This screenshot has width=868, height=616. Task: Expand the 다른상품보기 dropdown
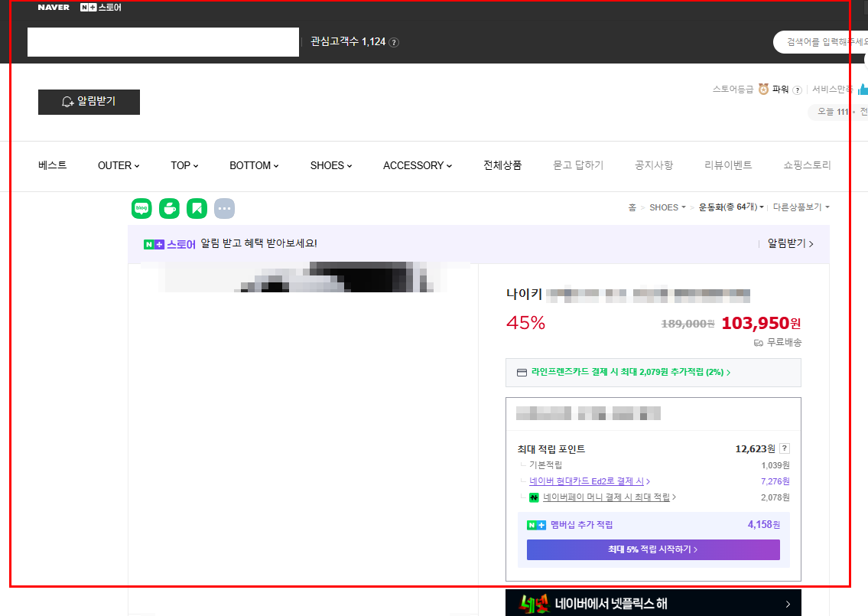click(x=801, y=207)
